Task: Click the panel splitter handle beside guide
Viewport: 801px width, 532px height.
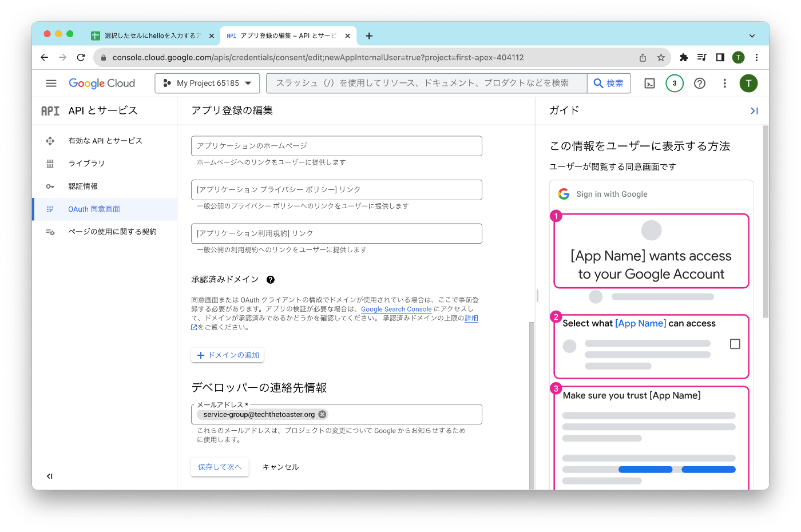Action: [537, 296]
